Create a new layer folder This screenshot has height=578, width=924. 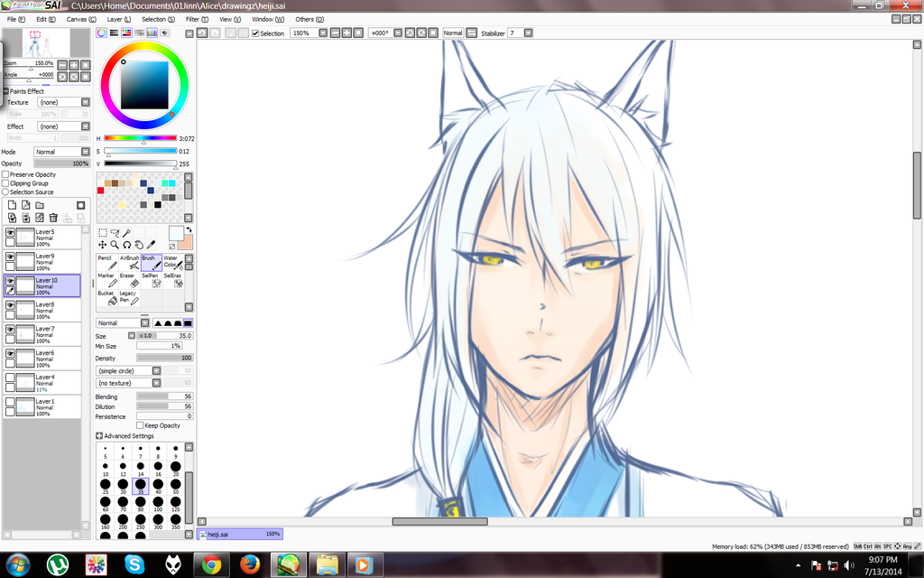(40, 205)
